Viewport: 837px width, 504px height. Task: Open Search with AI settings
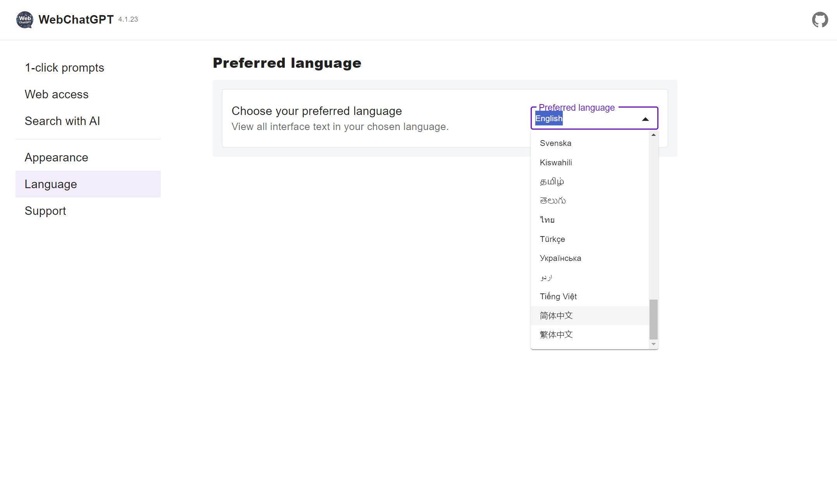coord(88,121)
